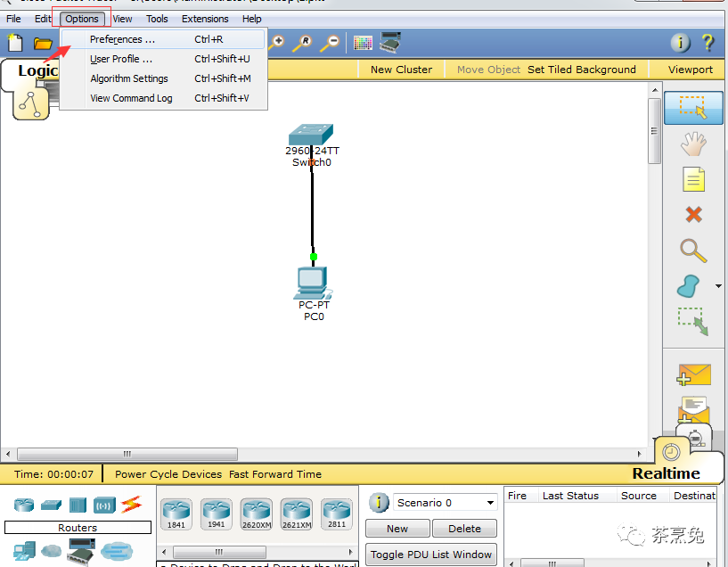Select the Multiuser Connection icon

tap(117, 552)
